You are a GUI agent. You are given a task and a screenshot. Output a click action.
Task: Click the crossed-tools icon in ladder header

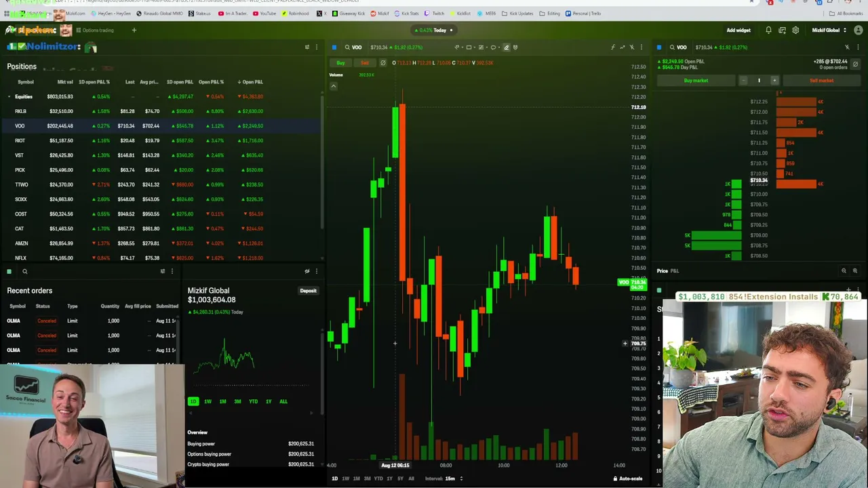tap(847, 47)
